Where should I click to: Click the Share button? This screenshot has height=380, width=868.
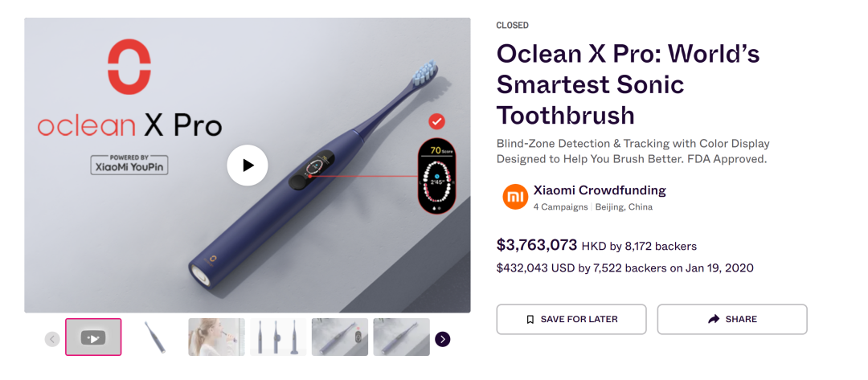732,319
